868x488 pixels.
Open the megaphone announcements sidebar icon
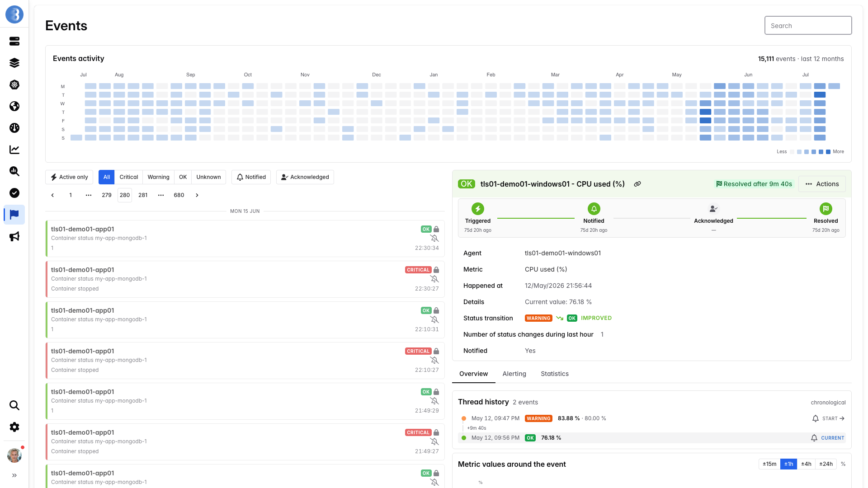[14, 236]
